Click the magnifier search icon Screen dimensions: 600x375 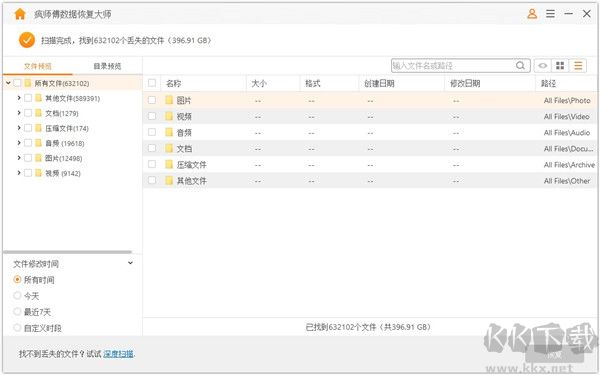pos(520,65)
